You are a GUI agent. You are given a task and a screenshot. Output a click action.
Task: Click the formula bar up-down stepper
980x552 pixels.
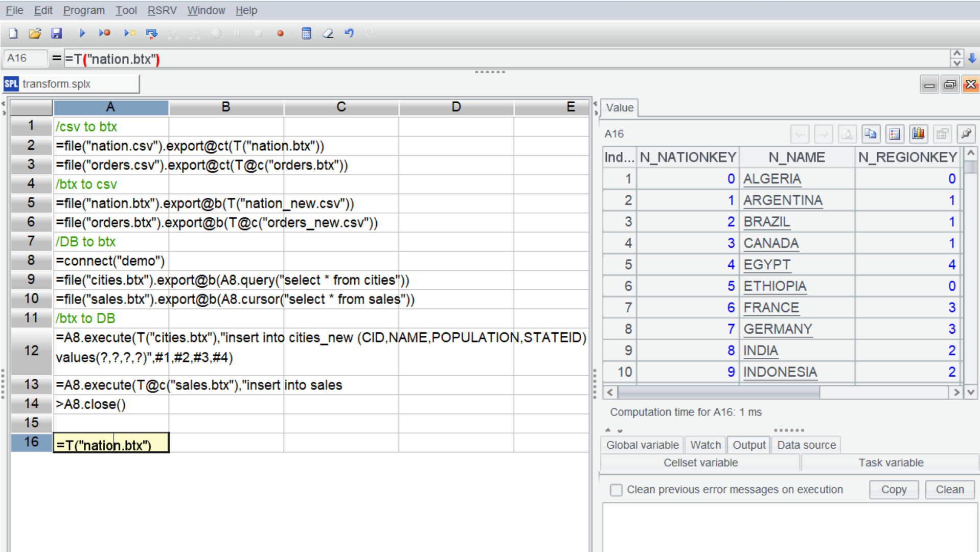(x=956, y=58)
